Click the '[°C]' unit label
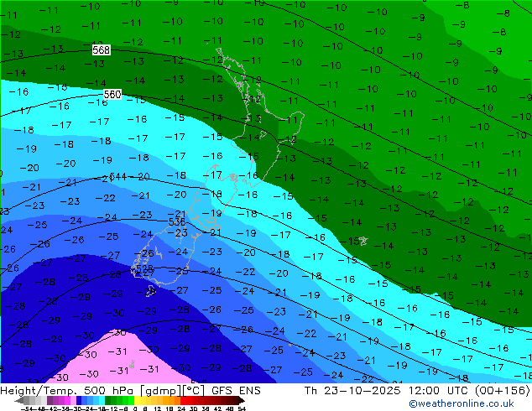Screen dimensions: 532x411 click(x=194, y=391)
